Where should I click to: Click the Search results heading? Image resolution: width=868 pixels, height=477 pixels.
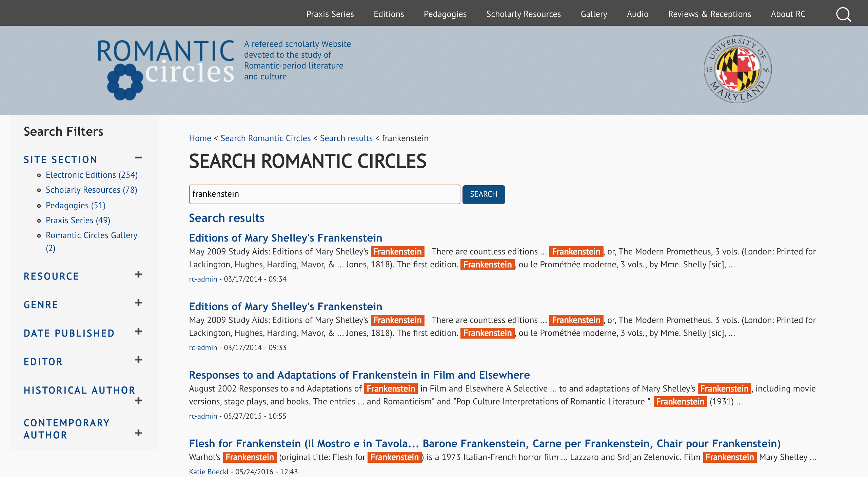[x=227, y=218]
